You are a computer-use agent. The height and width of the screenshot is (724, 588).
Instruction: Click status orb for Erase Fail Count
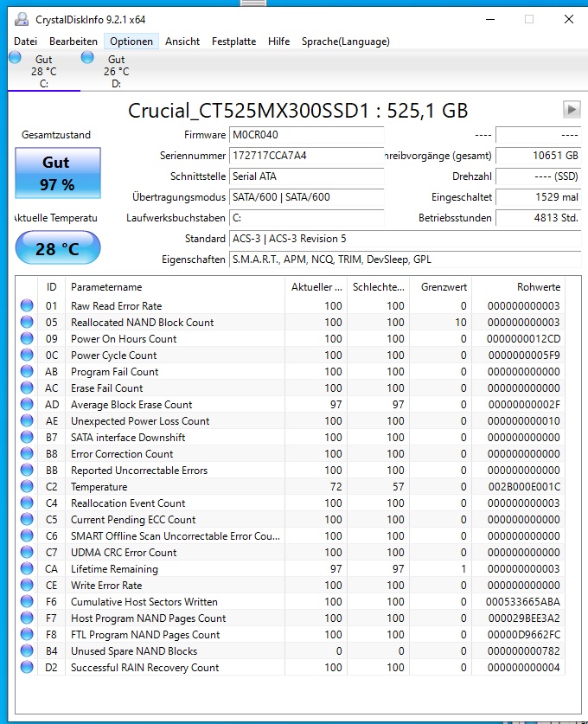27,388
